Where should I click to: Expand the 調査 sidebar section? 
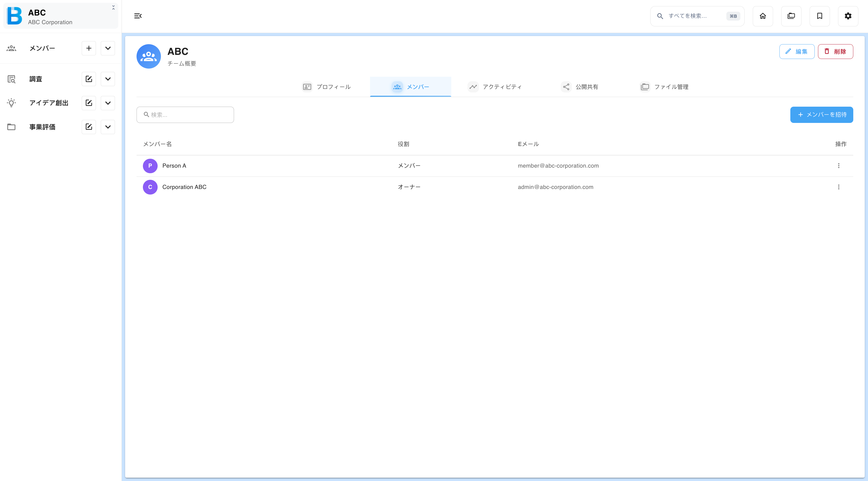[x=108, y=79]
